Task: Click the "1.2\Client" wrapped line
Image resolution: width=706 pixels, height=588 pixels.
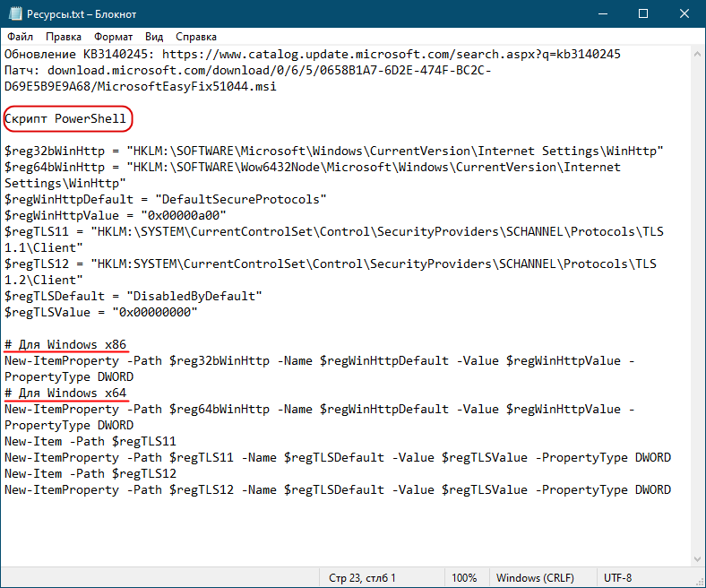Action: [44, 281]
